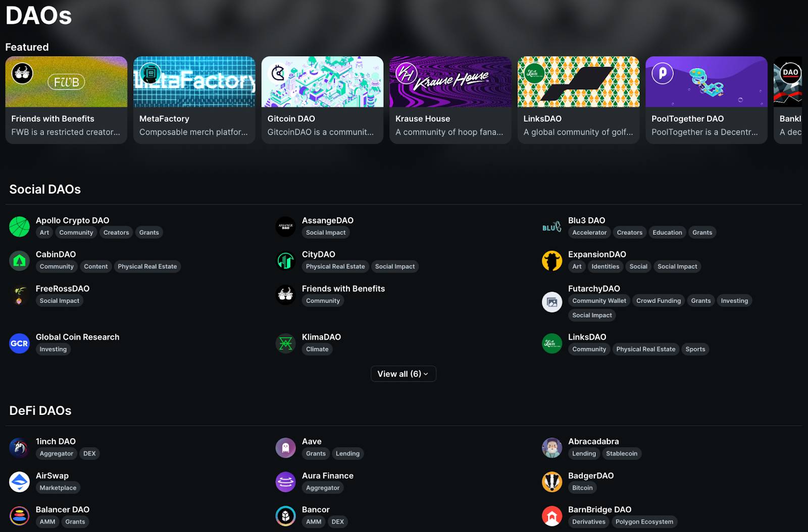Open the Global Coin Research listing
Screen dimensions: 808x532
click(77, 337)
